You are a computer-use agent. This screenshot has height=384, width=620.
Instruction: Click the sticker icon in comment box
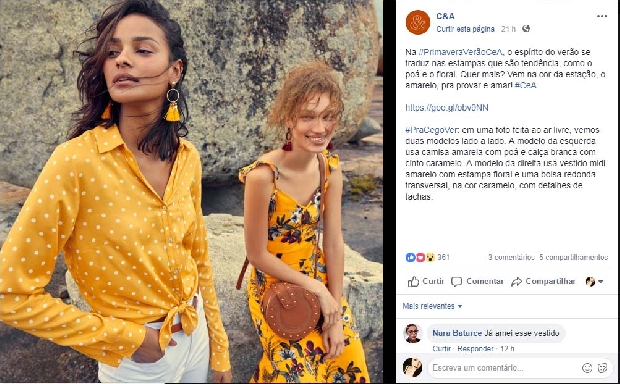[x=603, y=368]
